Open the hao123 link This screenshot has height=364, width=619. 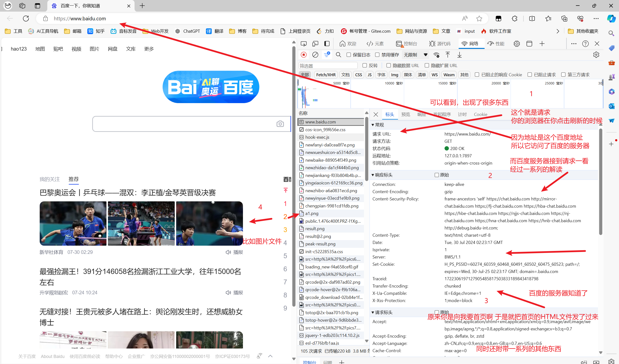point(19,49)
